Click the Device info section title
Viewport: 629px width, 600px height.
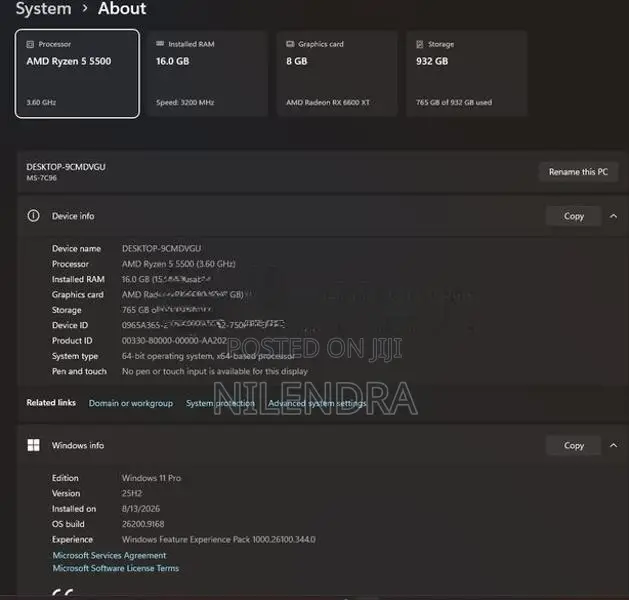coord(73,216)
